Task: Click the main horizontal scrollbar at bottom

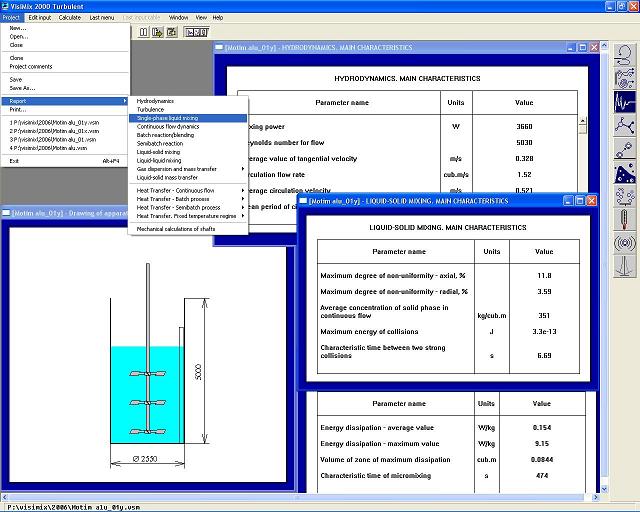Action: (x=300, y=497)
